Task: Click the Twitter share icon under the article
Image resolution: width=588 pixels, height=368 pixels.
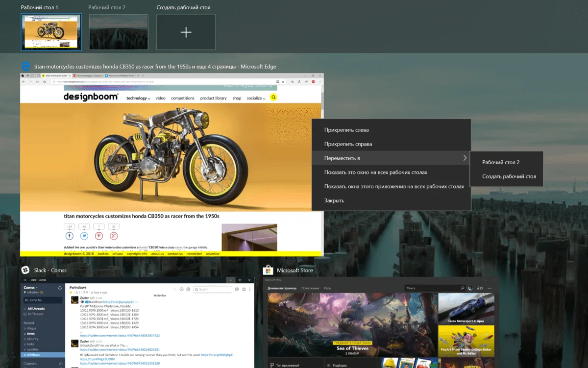Action: click(x=84, y=236)
